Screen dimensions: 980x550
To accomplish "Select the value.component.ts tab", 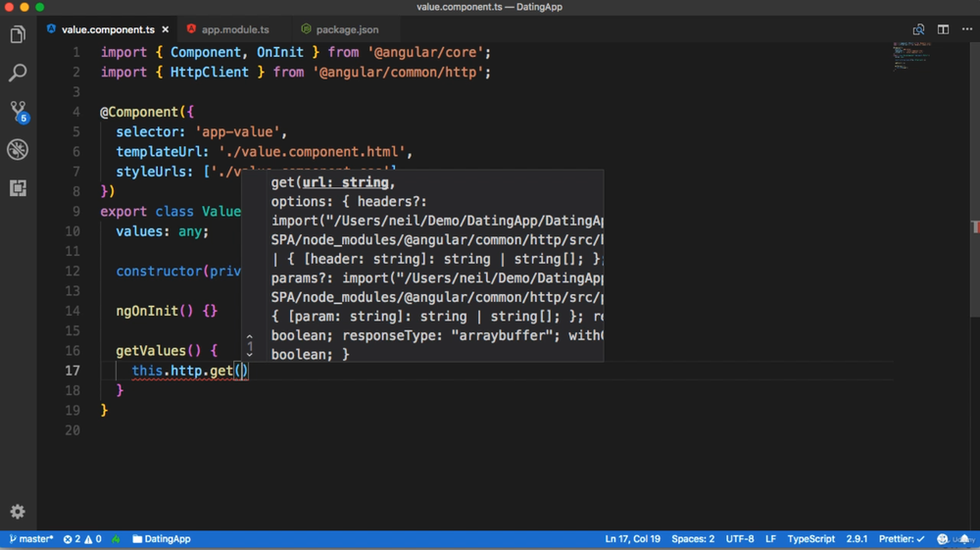I will [108, 29].
